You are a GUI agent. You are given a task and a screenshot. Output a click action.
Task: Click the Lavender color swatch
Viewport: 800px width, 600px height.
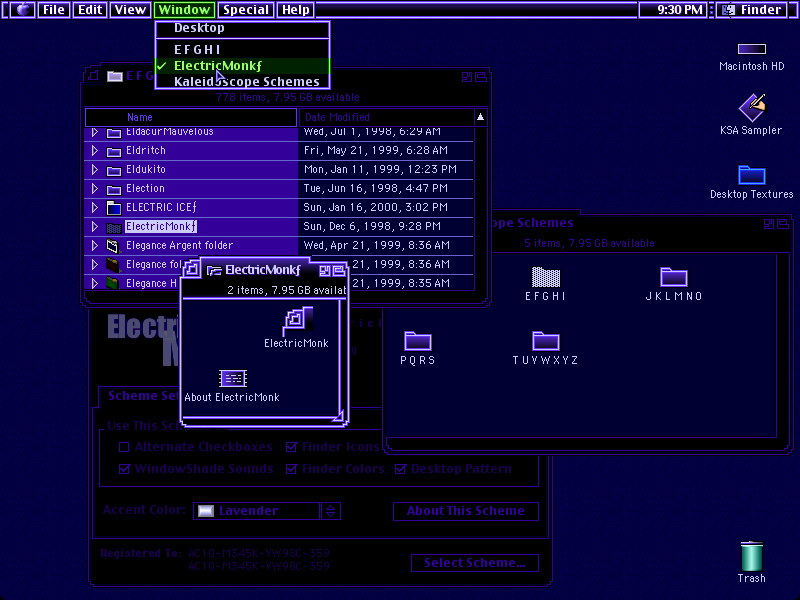(x=206, y=511)
